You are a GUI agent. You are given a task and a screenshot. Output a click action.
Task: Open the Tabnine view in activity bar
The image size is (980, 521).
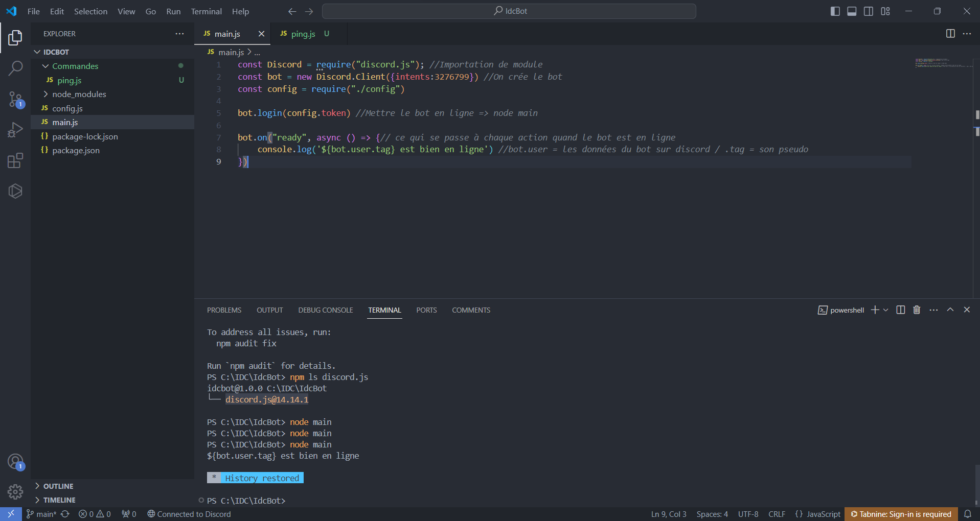15,191
